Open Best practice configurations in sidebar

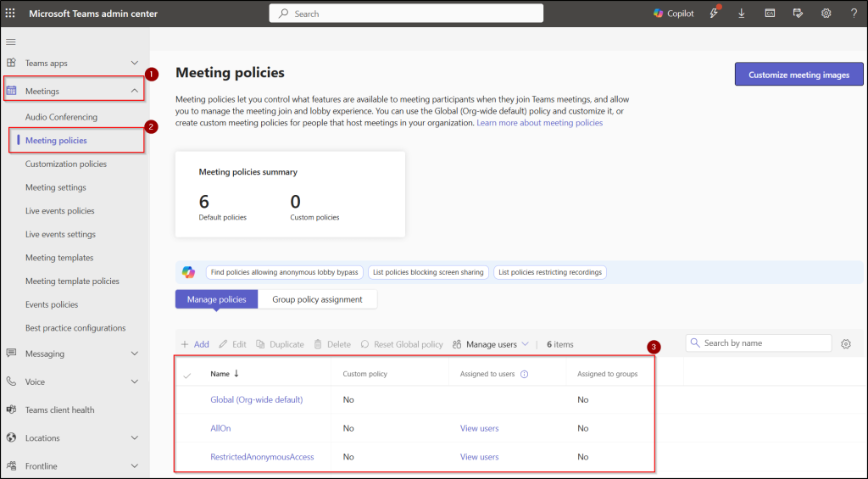[75, 328]
